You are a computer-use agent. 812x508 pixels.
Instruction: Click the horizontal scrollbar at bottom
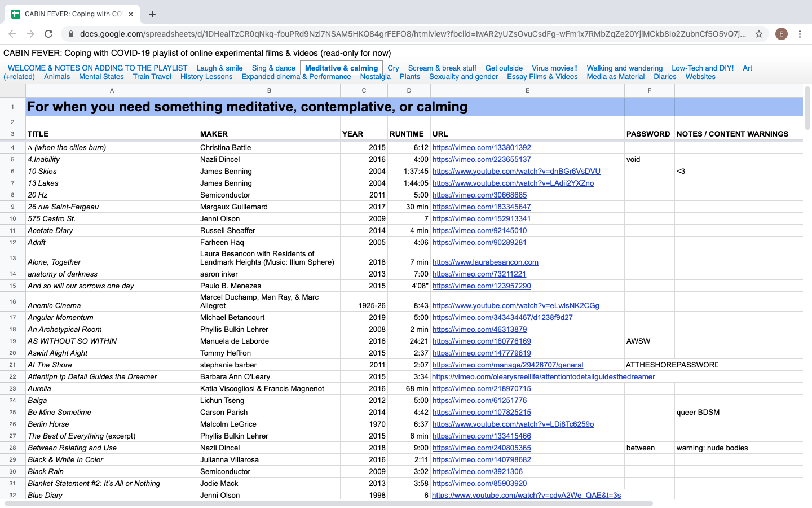(x=328, y=503)
